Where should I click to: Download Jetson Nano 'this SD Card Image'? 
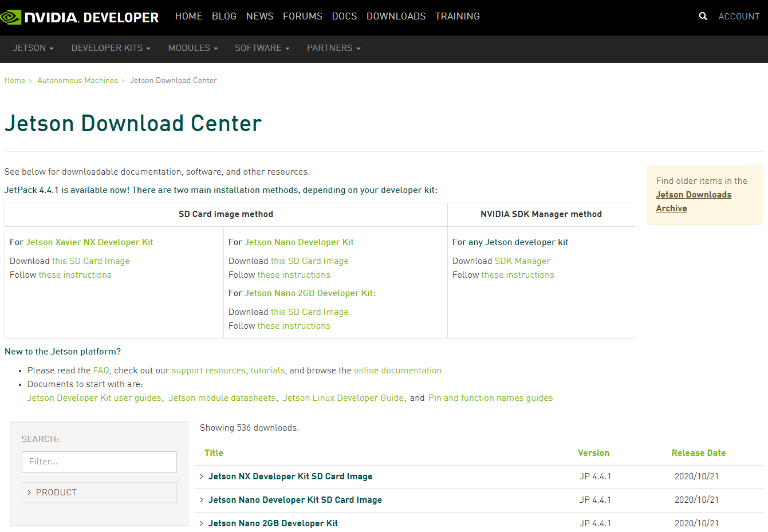[309, 261]
